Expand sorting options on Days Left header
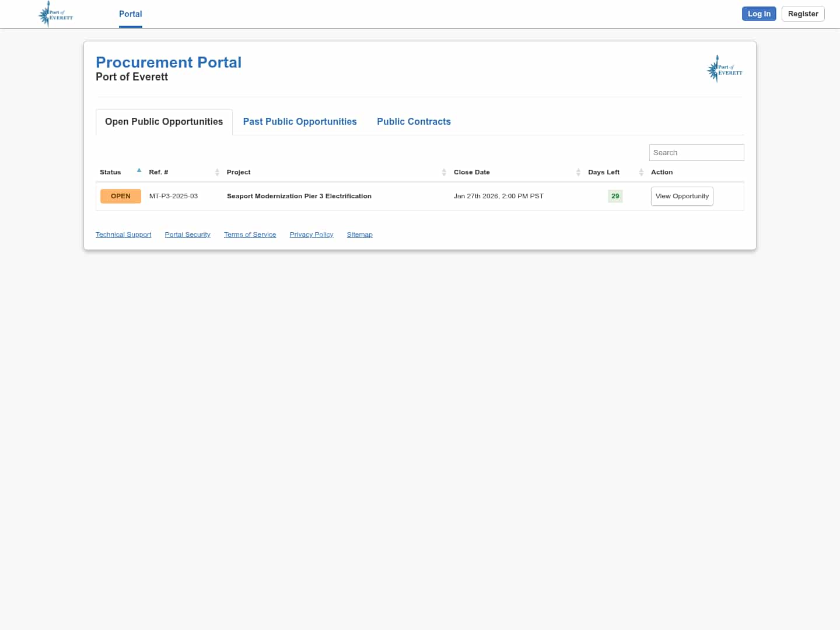840x630 pixels. coord(640,172)
